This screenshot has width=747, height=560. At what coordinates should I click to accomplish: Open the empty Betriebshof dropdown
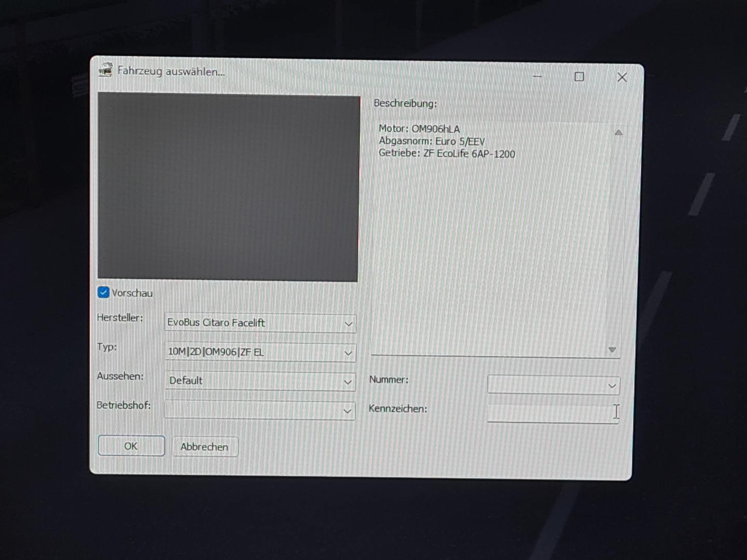tap(260, 410)
